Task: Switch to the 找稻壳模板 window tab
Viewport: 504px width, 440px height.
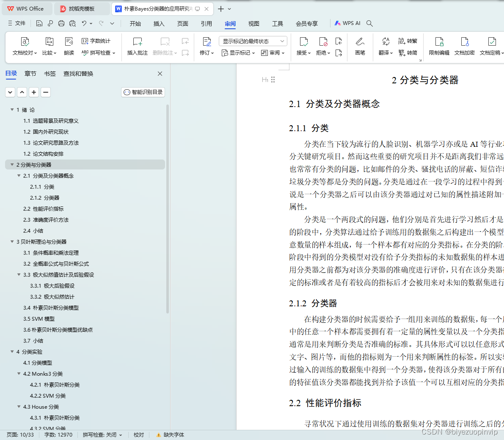Action: pyautogui.click(x=81, y=9)
